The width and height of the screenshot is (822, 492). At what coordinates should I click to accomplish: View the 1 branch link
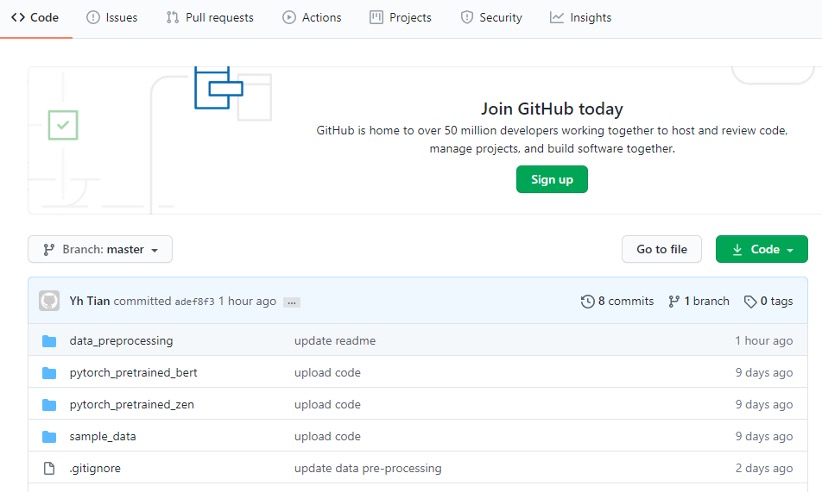pos(699,301)
